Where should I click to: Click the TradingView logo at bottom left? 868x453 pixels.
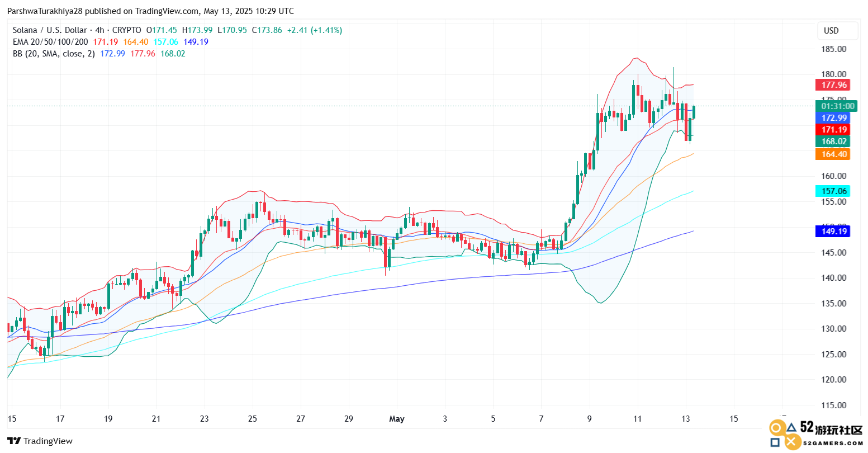[x=40, y=441]
